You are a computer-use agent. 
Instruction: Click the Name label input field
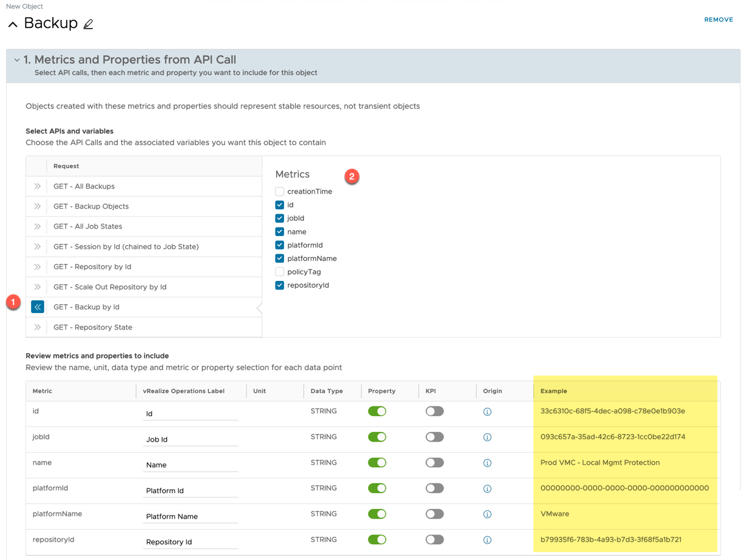pyautogui.click(x=190, y=464)
